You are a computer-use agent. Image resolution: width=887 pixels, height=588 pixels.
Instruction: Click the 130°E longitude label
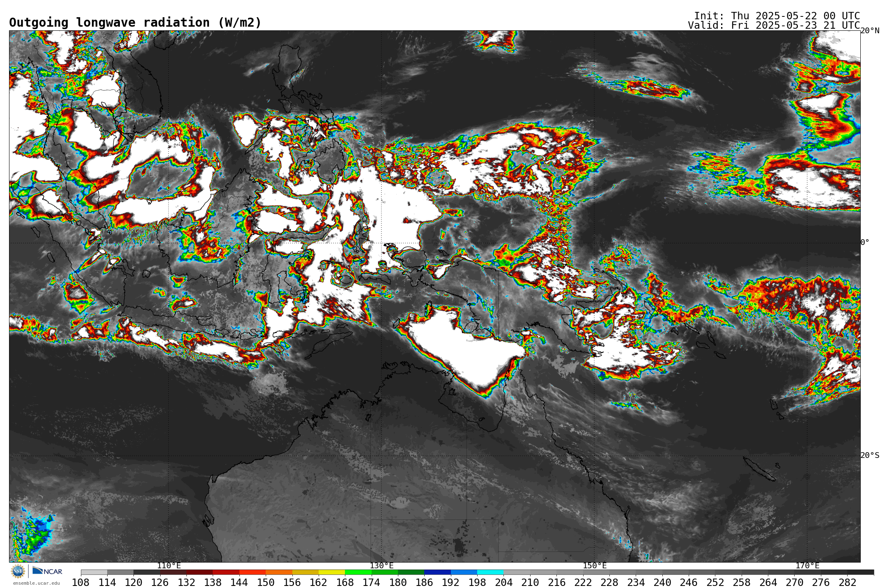(381, 566)
